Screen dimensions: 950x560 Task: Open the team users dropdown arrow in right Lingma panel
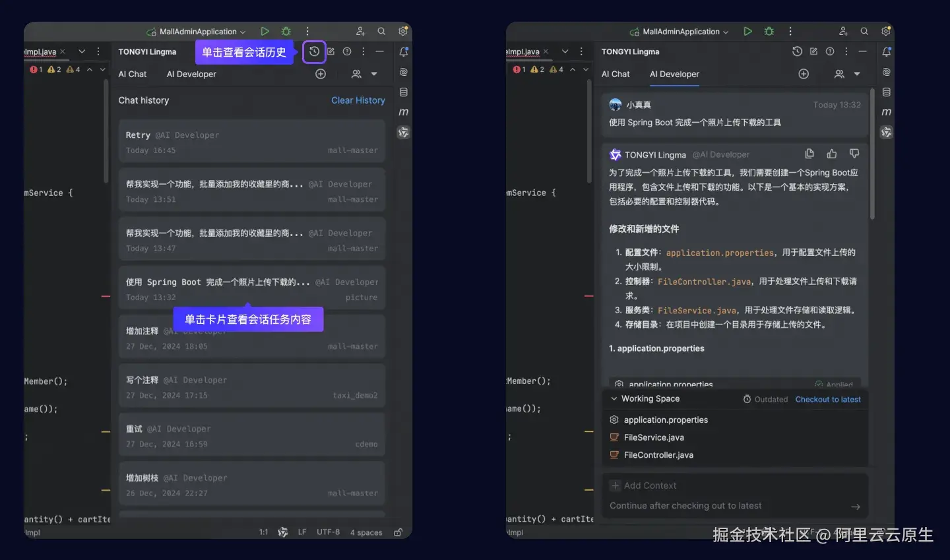pos(857,74)
